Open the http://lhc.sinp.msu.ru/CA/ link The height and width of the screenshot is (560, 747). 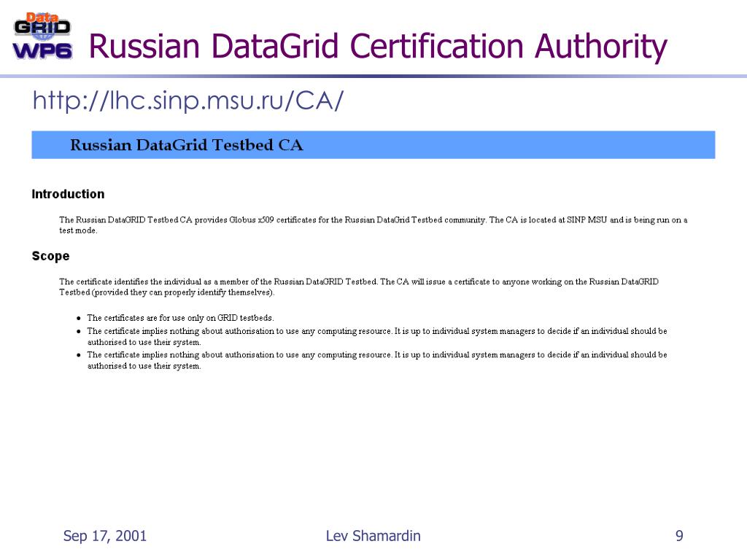187,100
